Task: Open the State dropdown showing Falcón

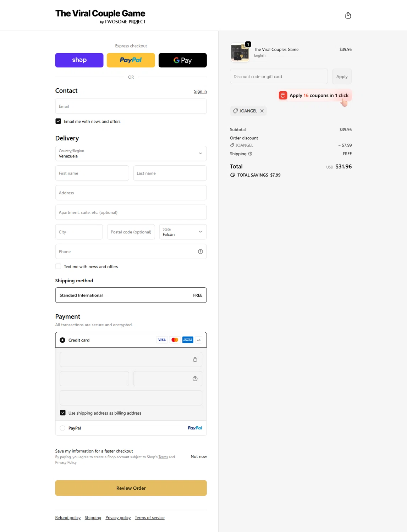Action: [x=183, y=232]
